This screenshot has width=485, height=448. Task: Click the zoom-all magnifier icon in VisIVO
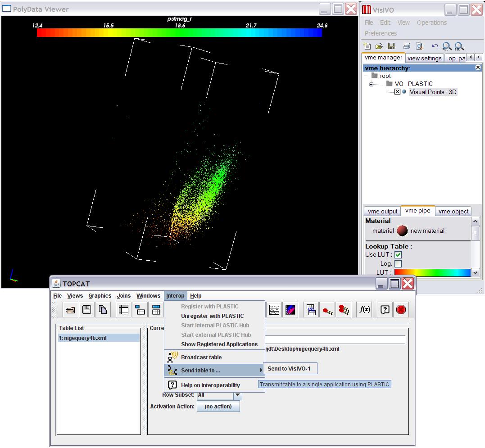(x=447, y=46)
